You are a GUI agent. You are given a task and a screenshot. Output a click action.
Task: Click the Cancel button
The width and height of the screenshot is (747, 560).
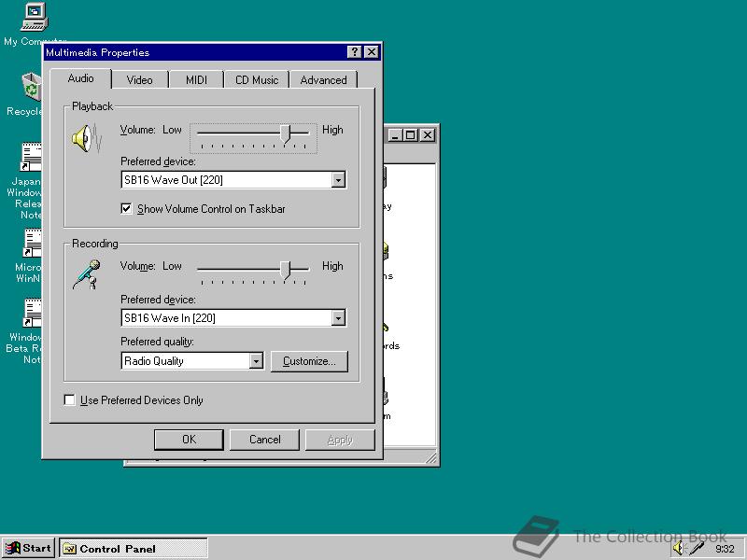coord(264,440)
